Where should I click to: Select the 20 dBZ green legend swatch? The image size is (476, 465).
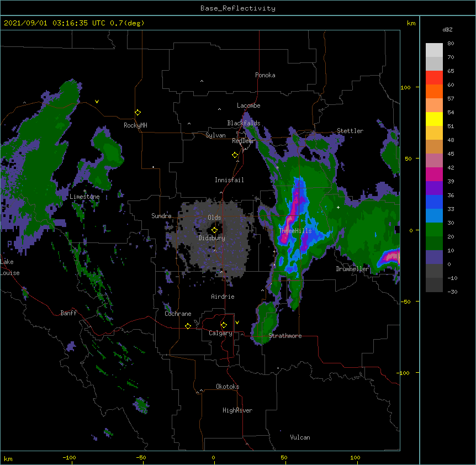(434, 230)
